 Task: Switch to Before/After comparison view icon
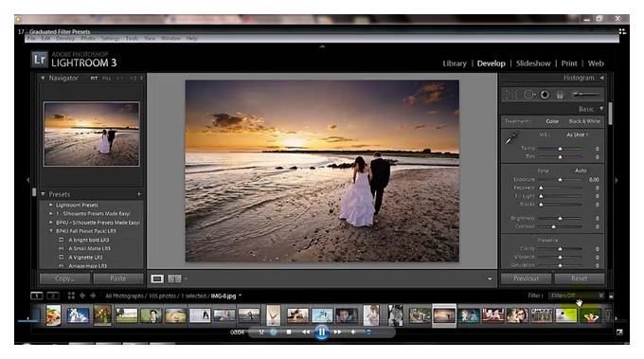pos(174,278)
